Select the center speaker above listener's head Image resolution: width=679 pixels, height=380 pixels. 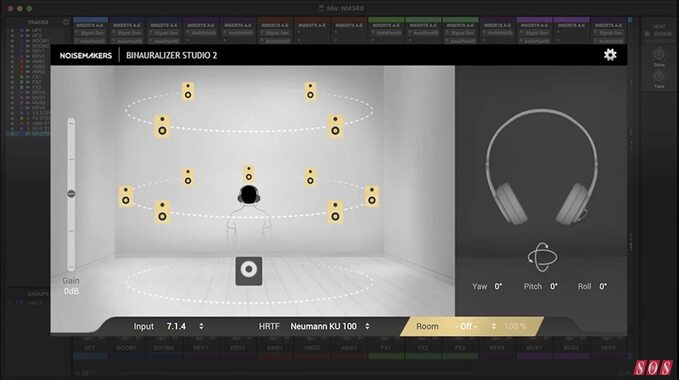click(249, 173)
